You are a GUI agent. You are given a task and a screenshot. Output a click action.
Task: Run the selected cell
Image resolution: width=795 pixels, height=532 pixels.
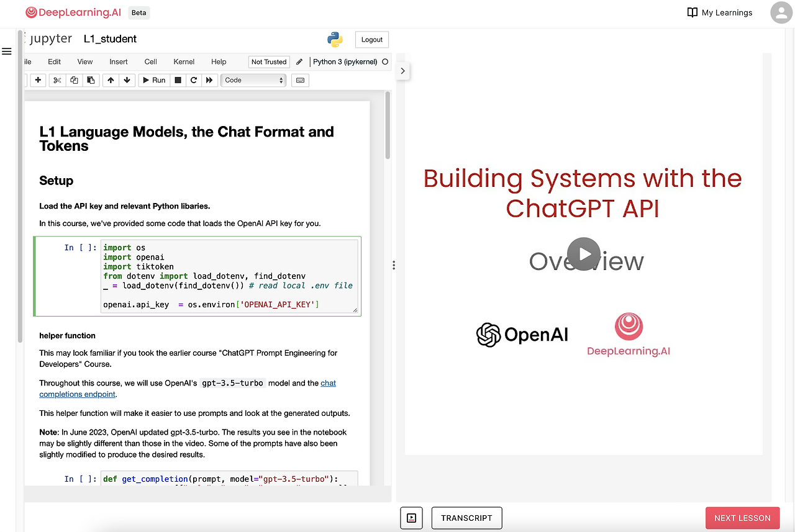pyautogui.click(x=153, y=80)
